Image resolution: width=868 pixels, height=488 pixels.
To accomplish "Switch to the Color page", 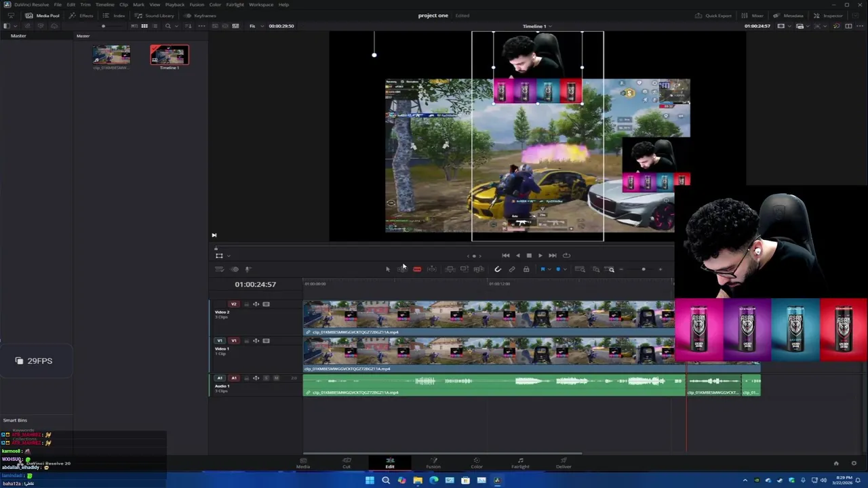I will (477, 463).
